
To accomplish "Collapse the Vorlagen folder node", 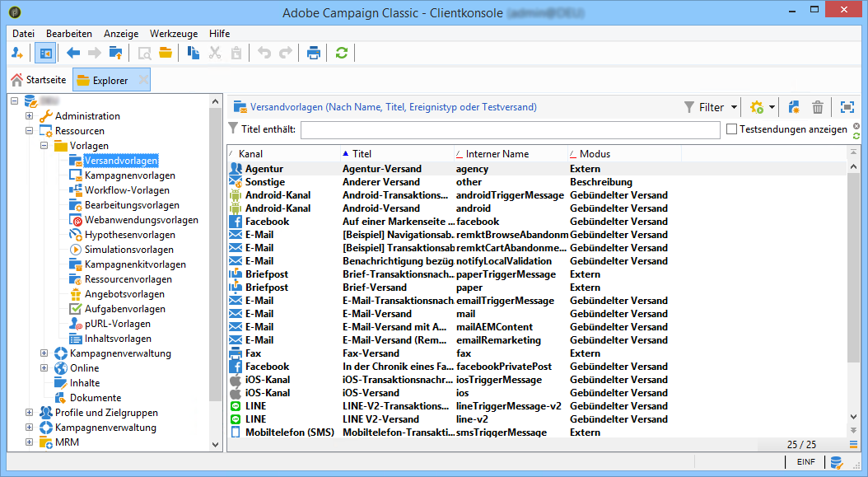I will coord(44,146).
